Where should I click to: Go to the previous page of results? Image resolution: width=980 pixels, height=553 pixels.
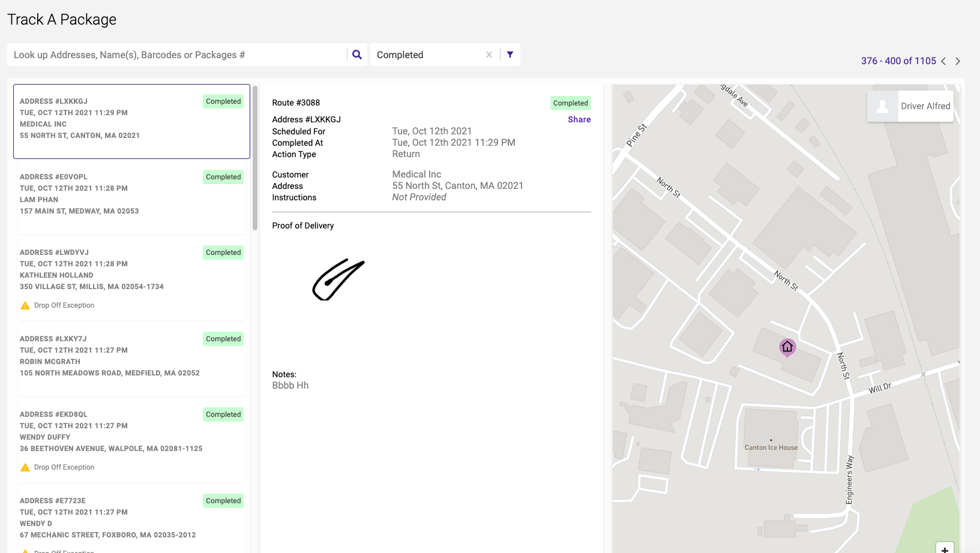click(x=943, y=61)
